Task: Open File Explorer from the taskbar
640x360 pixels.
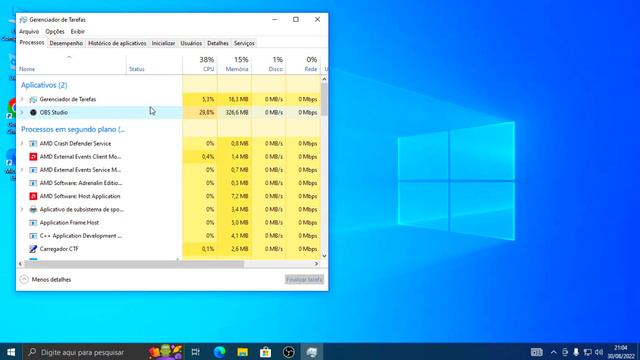Action: coord(242,352)
